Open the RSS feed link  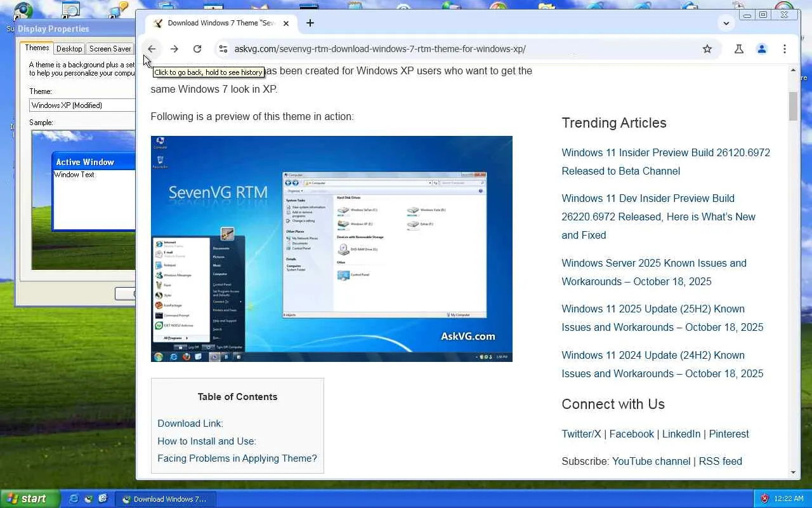click(720, 462)
